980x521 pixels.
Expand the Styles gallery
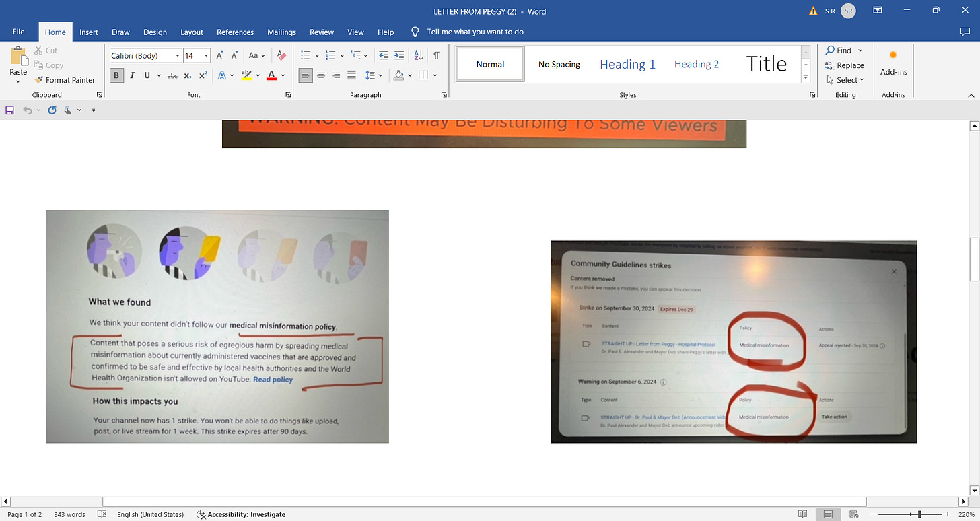click(x=806, y=77)
